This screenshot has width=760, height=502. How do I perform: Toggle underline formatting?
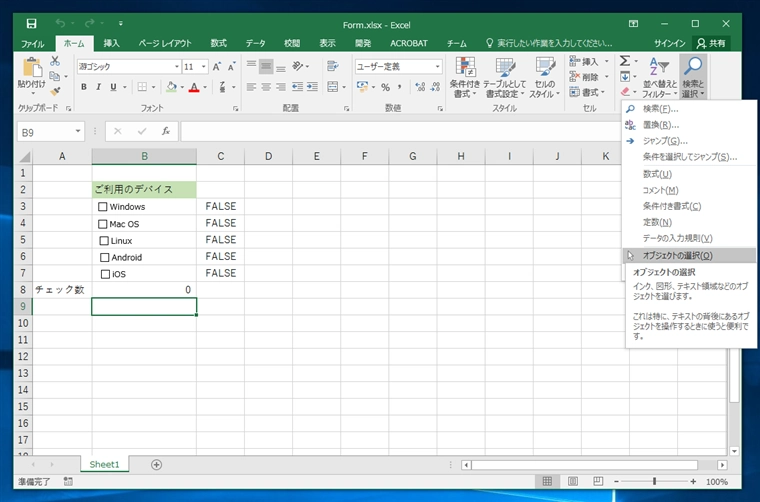point(113,87)
